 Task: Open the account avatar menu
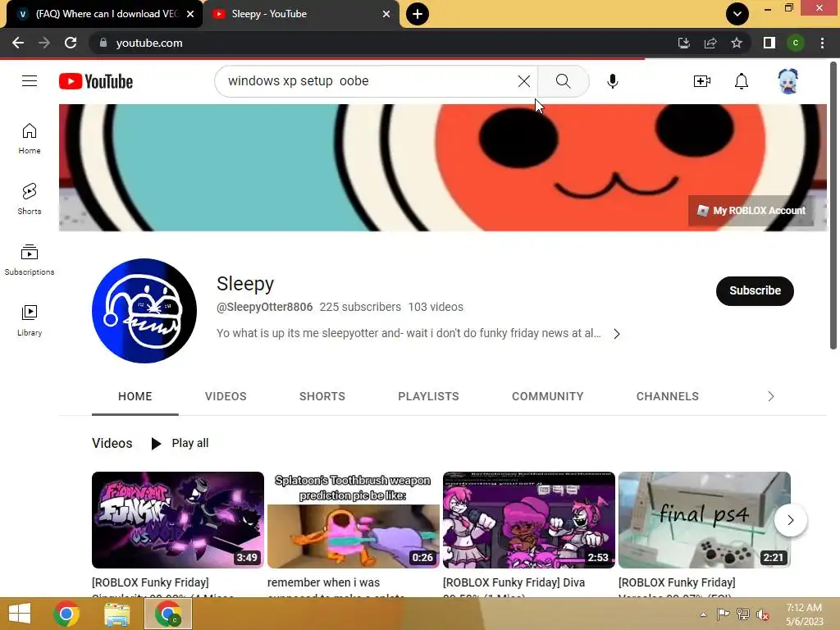[x=787, y=81]
